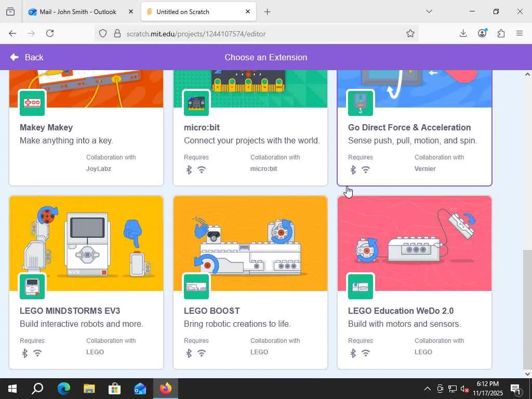Open File Explorer from taskbar
This screenshot has height=399, width=532.
[89, 389]
